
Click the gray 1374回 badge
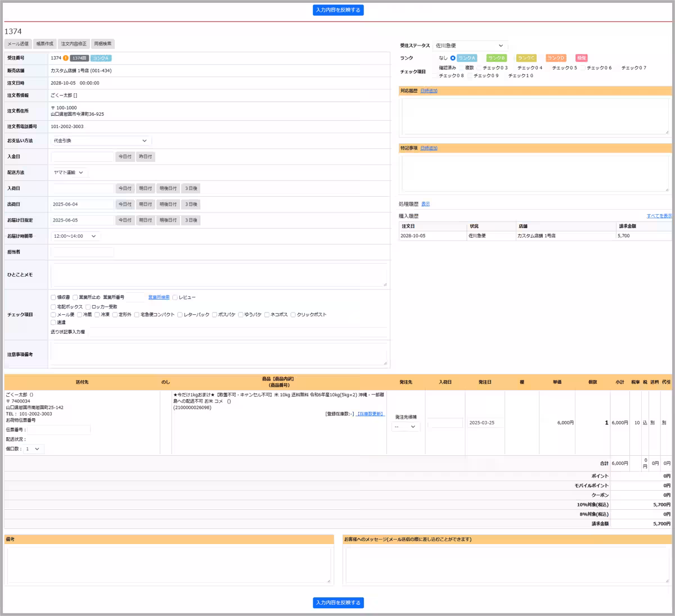(x=79, y=58)
